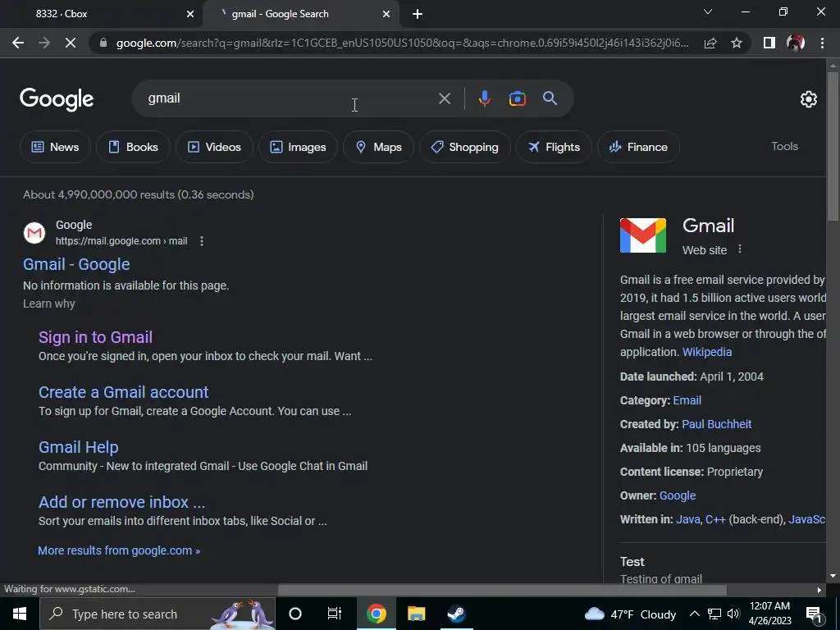Open Sign in to Gmail link

[95, 337]
